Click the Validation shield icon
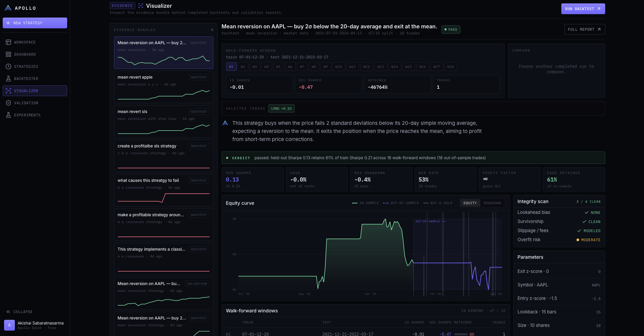This screenshot has height=336, width=644. (8, 103)
